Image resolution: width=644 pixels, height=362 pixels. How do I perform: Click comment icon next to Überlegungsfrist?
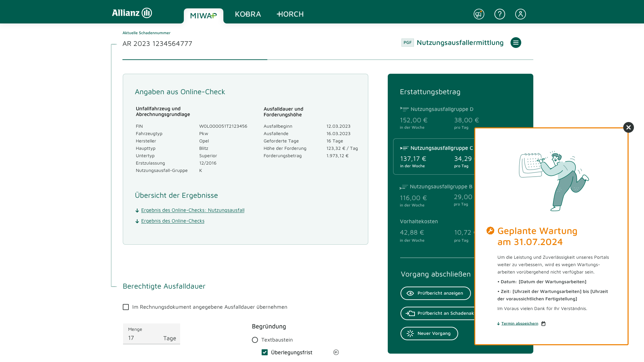click(x=336, y=352)
